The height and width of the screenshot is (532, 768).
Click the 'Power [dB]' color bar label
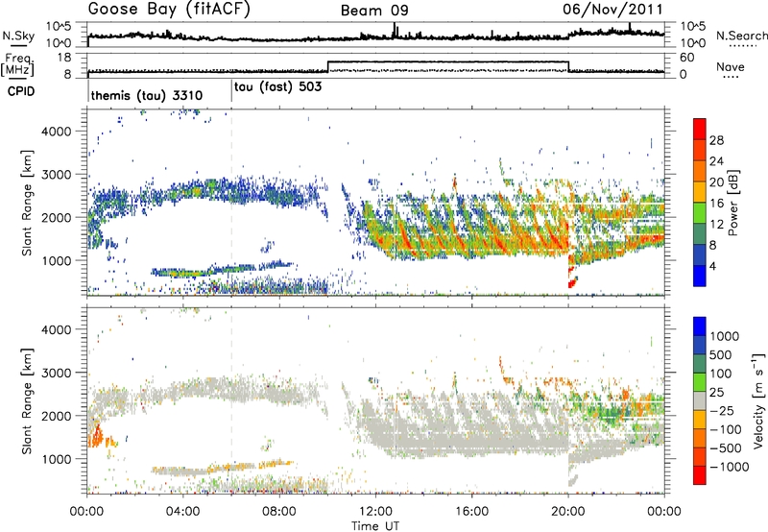point(732,203)
